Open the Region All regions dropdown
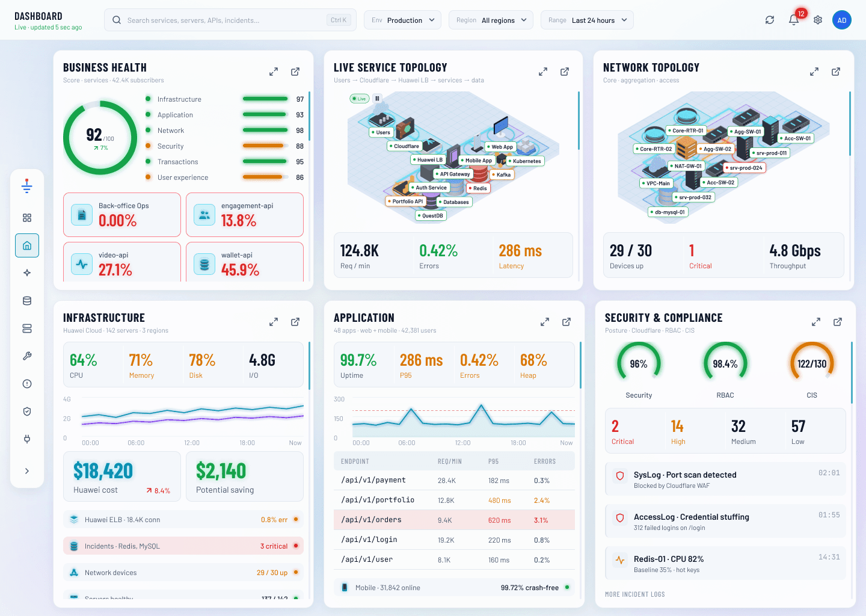Image resolution: width=866 pixels, height=616 pixels. point(491,20)
